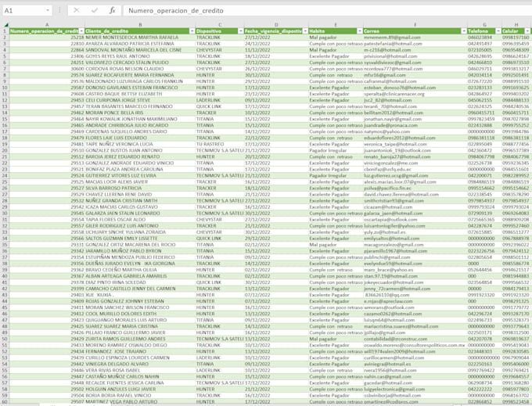Select column G header

pos(484,25)
